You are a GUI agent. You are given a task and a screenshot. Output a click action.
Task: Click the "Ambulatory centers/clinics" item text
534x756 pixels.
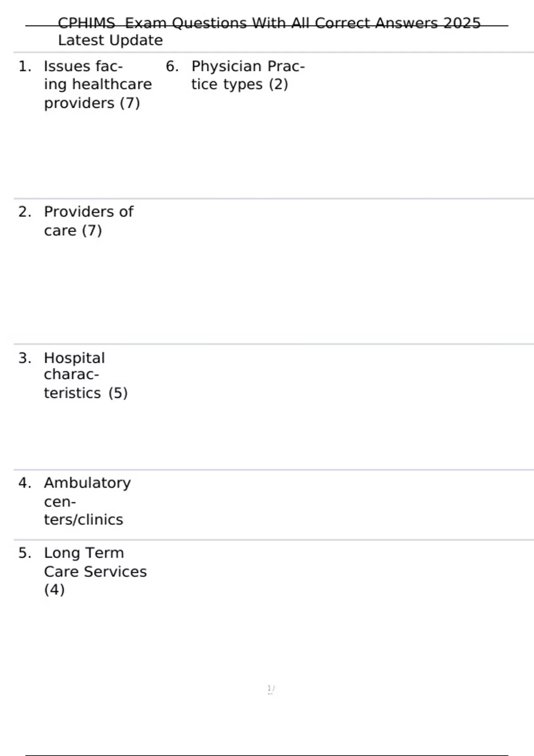pyautogui.click(x=87, y=501)
